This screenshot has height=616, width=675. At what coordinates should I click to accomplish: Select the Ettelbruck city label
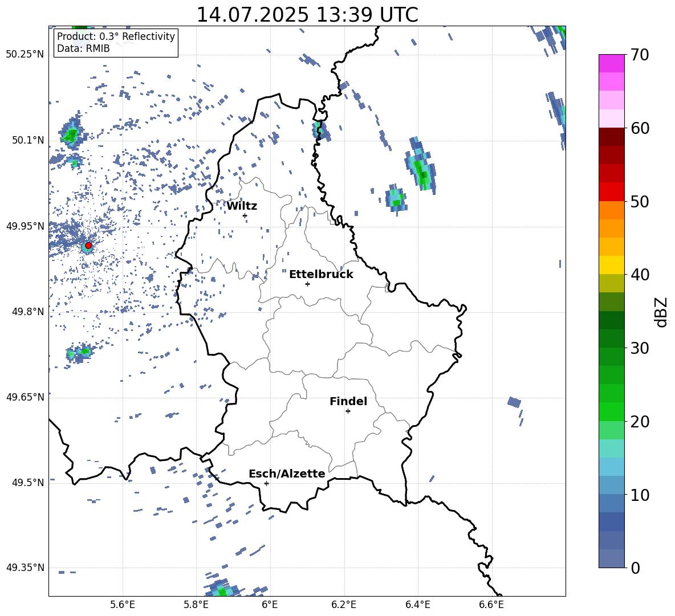[x=321, y=275]
